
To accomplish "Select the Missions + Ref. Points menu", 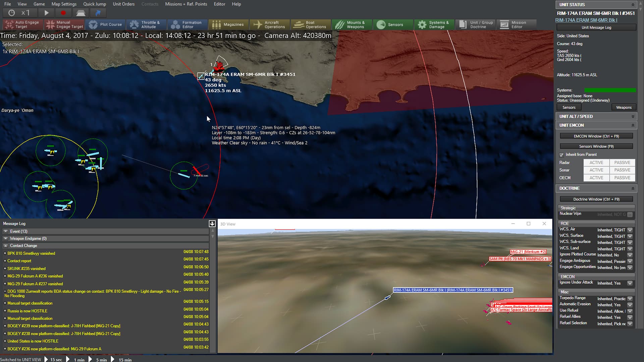I will pyautogui.click(x=186, y=4).
